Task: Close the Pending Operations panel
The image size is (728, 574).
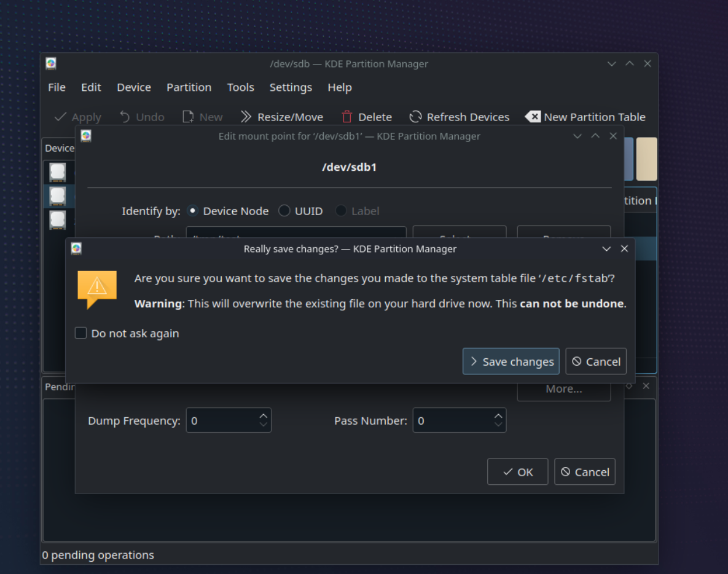Action: click(646, 386)
